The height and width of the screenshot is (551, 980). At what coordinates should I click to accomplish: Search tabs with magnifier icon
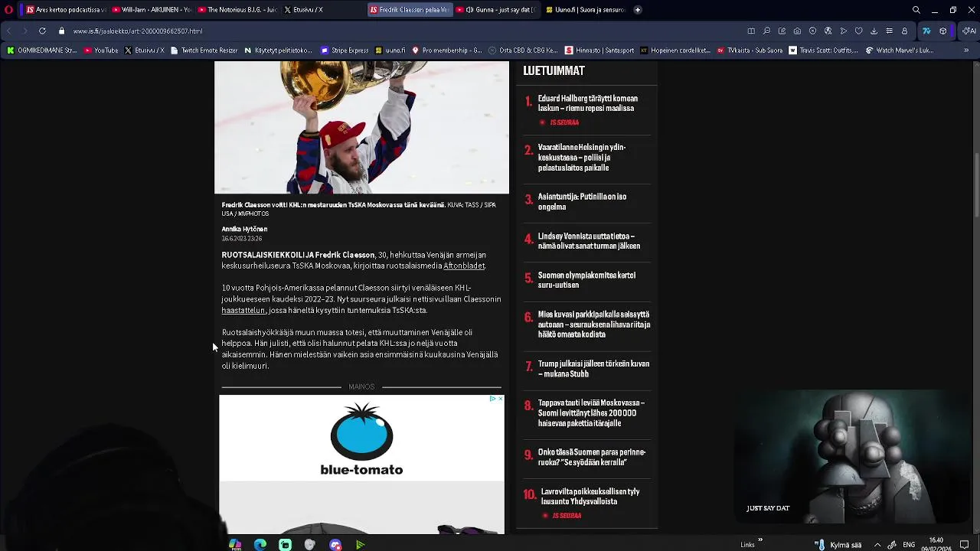(916, 10)
